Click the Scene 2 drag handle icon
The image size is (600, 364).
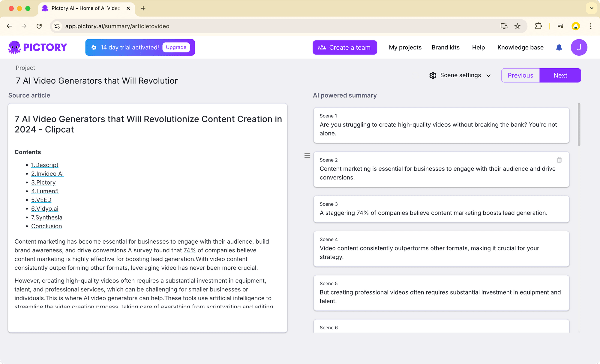click(x=307, y=155)
